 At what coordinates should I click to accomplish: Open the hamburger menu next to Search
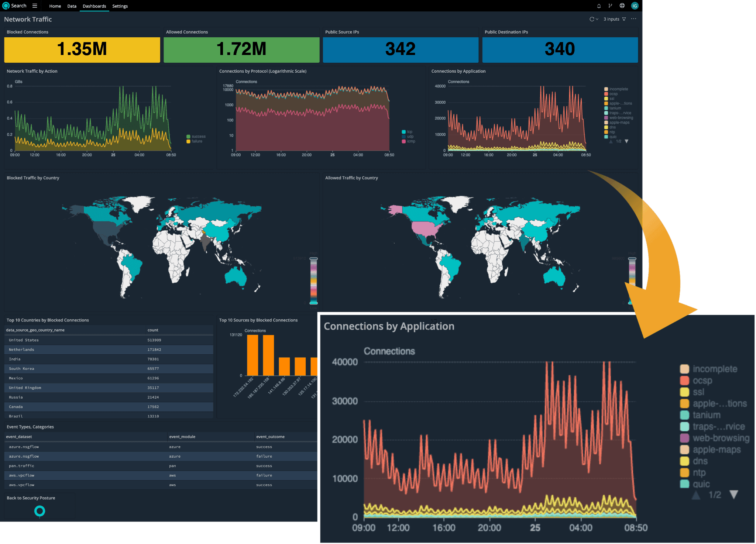[35, 6]
